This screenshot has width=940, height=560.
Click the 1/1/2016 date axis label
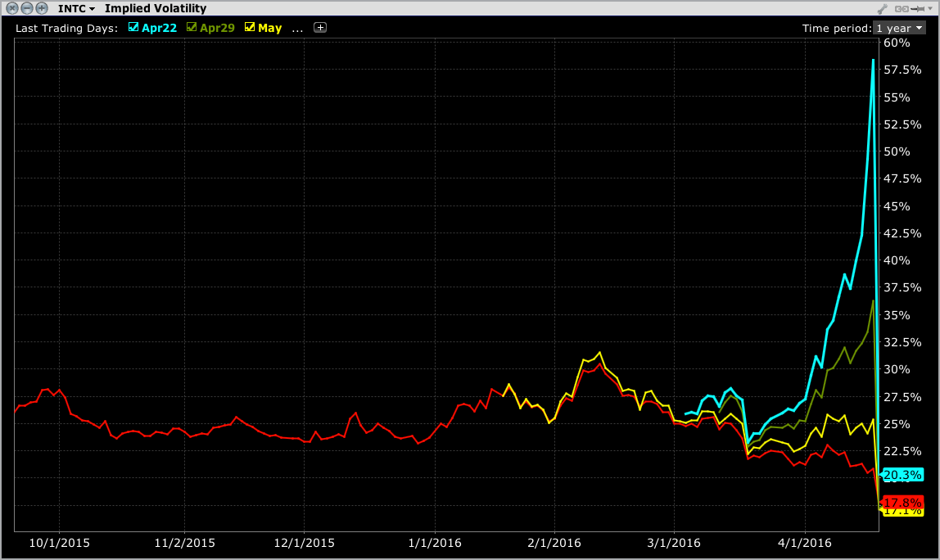coord(435,543)
